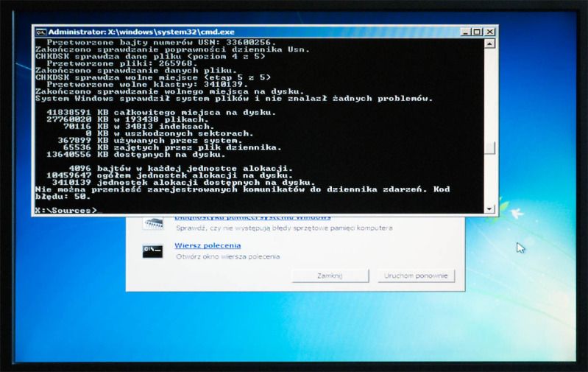This screenshot has width=588, height=372.
Task: Click the X:\Sources> prompt line
Action: pyautogui.click(x=66, y=210)
